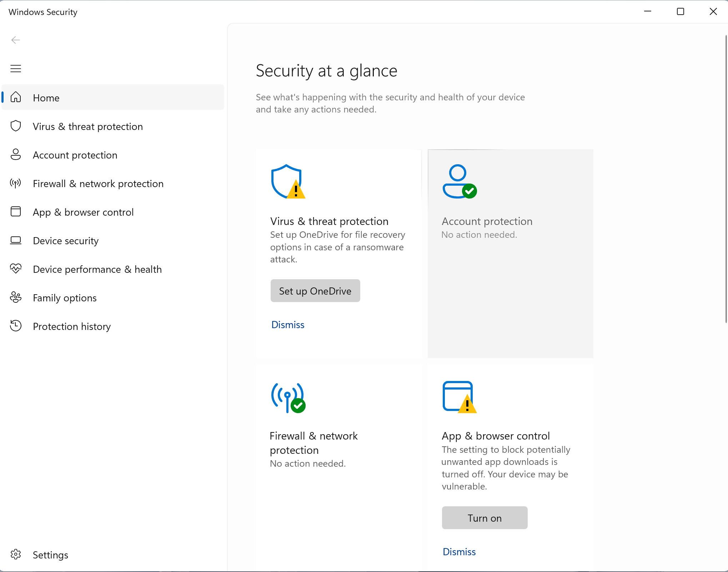Click the Family options people icon
This screenshot has height=572, width=728.
16,297
